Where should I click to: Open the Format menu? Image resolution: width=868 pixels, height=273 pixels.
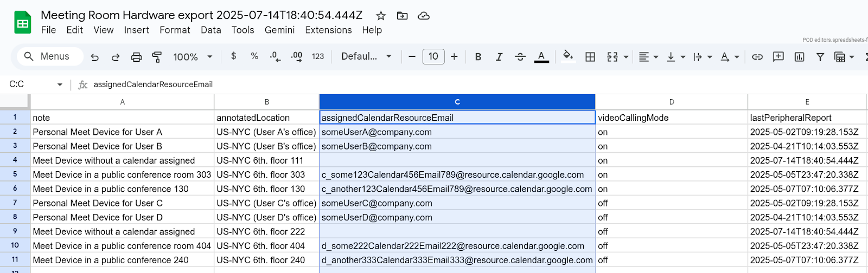coord(175,30)
